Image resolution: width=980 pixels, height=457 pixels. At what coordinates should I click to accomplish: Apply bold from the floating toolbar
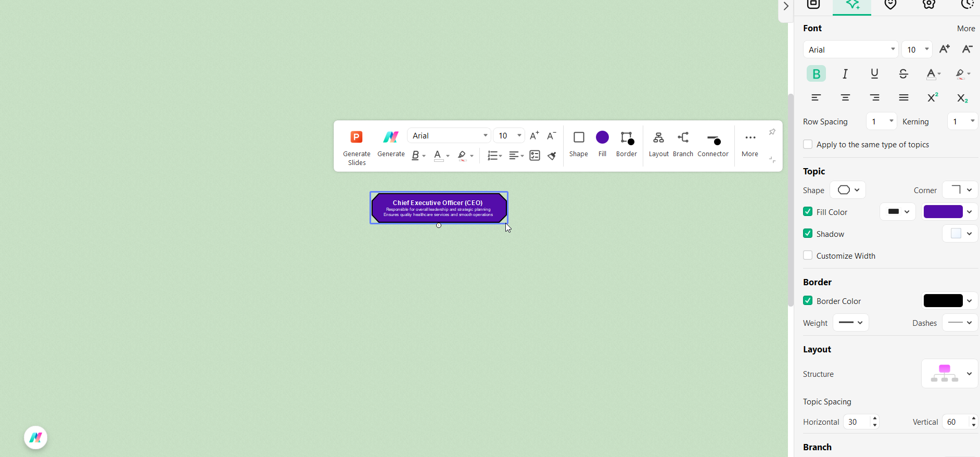click(x=415, y=156)
